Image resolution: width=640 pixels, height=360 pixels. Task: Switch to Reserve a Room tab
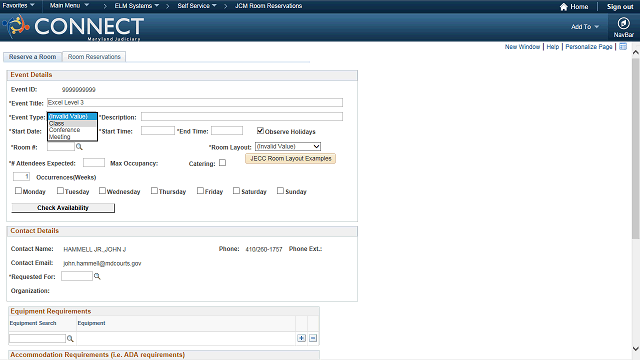tap(33, 57)
